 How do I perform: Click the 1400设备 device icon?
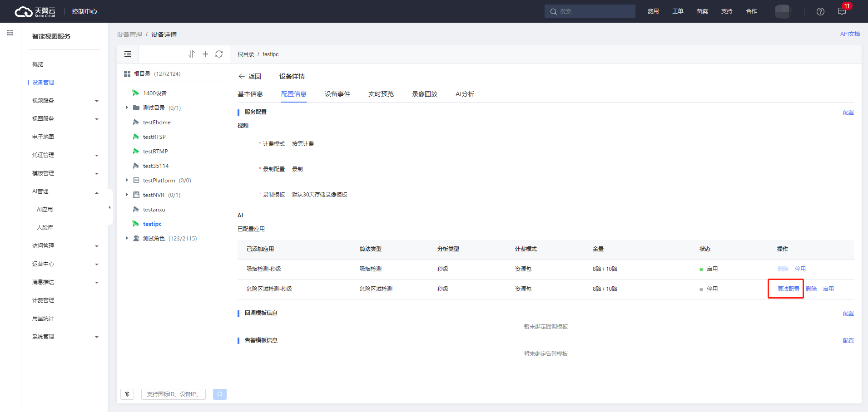click(x=135, y=93)
